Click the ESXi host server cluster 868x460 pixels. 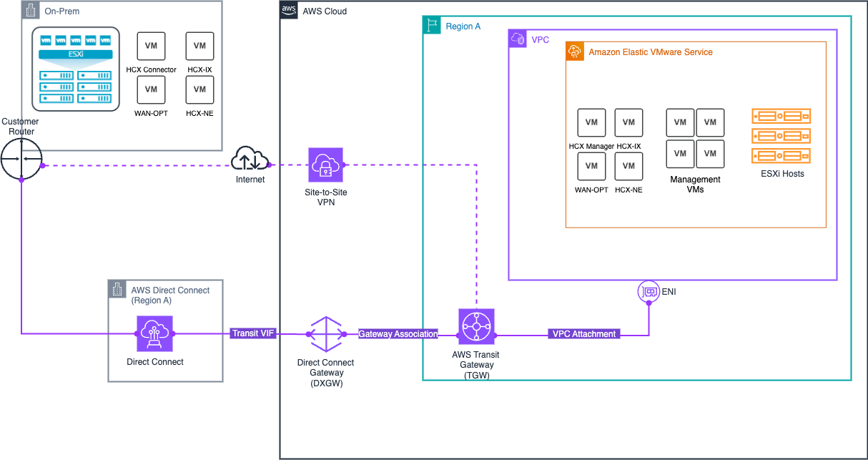(75, 69)
